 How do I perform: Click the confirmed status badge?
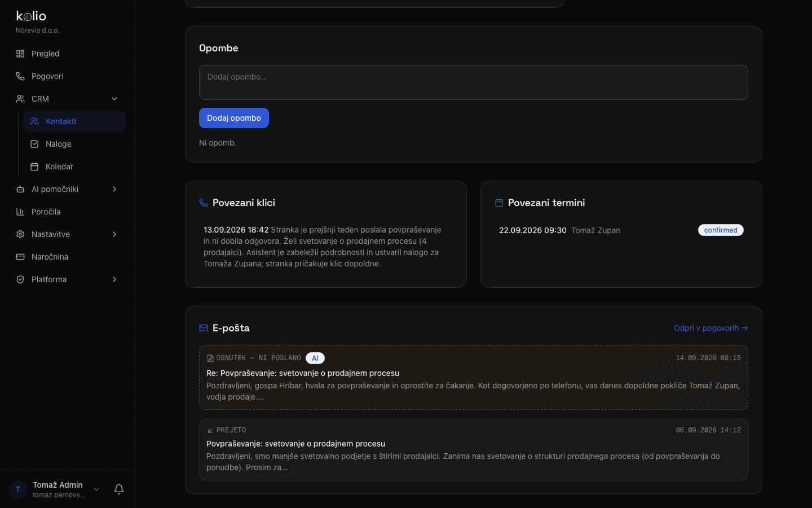(721, 230)
